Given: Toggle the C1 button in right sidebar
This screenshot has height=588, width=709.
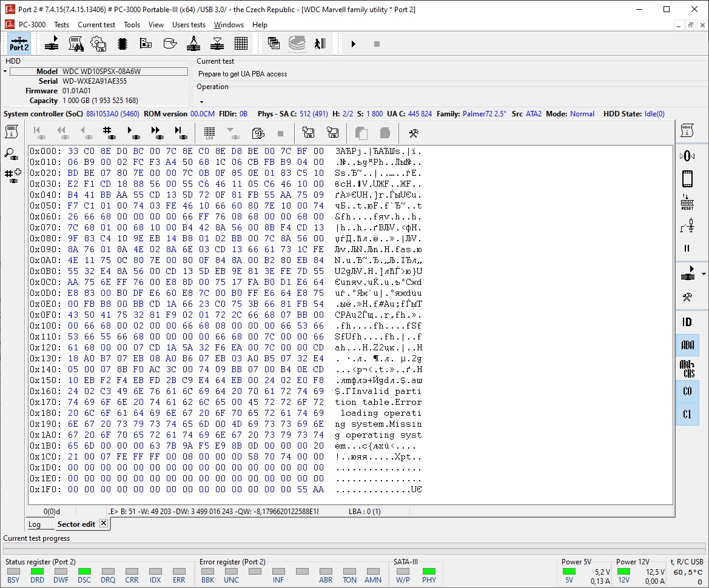Looking at the screenshot, I should coord(687,415).
